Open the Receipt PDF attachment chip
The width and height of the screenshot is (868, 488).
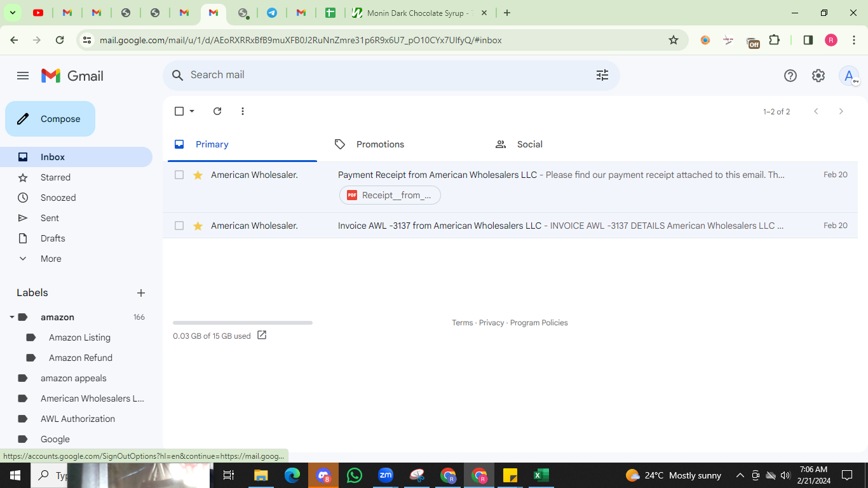(390, 195)
